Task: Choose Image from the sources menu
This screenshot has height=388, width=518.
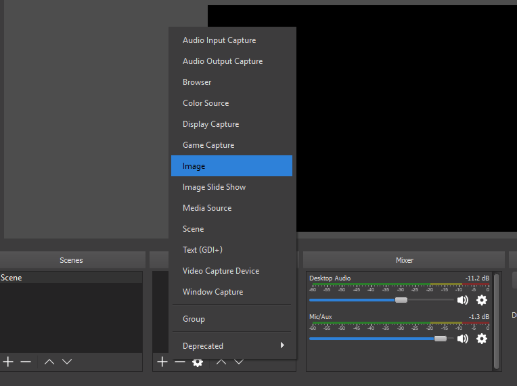Action: coord(232,166)
